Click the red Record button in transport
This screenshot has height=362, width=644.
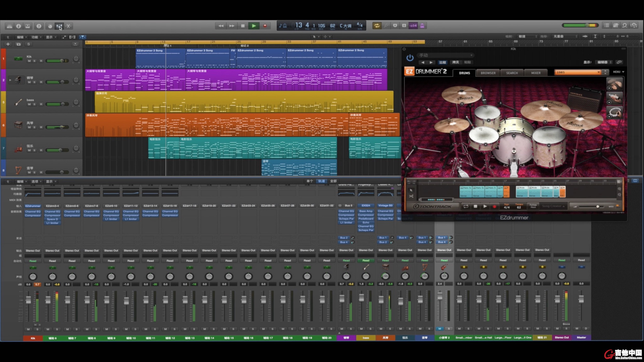point(265,26)
